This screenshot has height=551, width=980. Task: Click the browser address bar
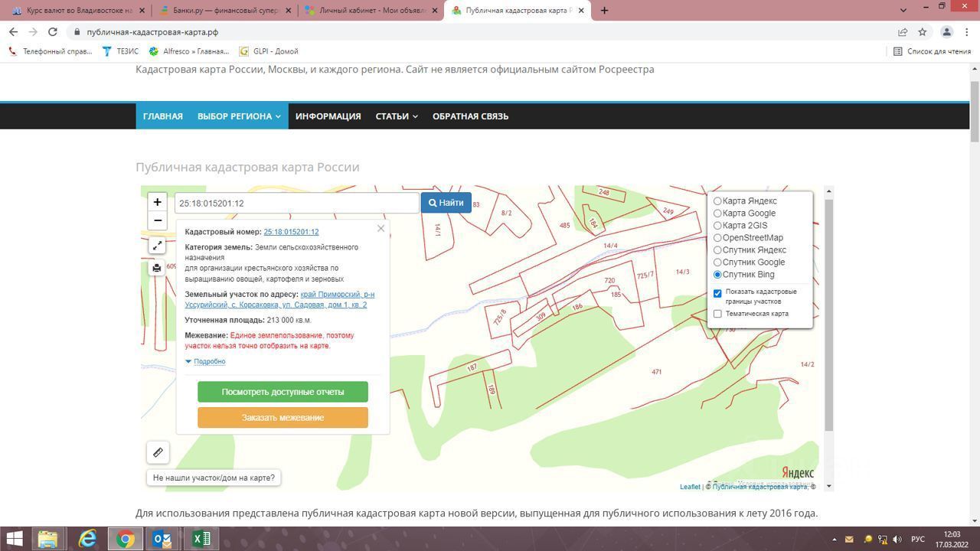[x=482, y=32]
